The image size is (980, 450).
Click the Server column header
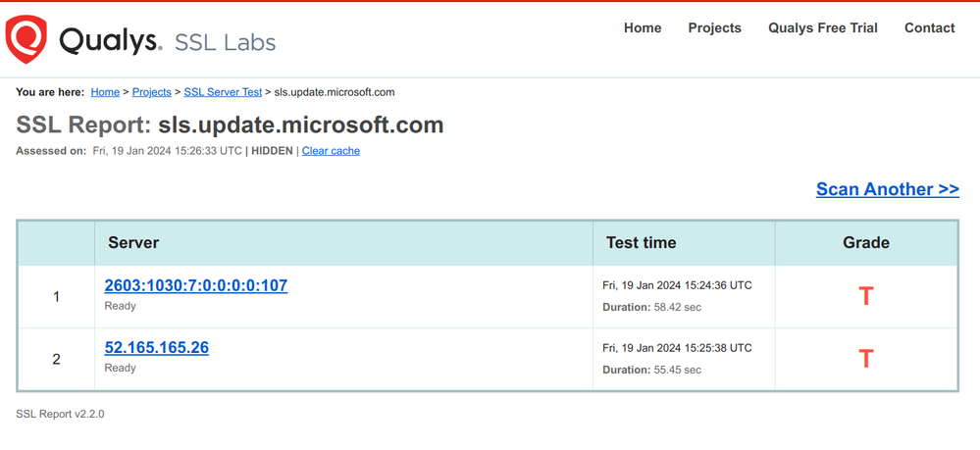click(133, 242)
